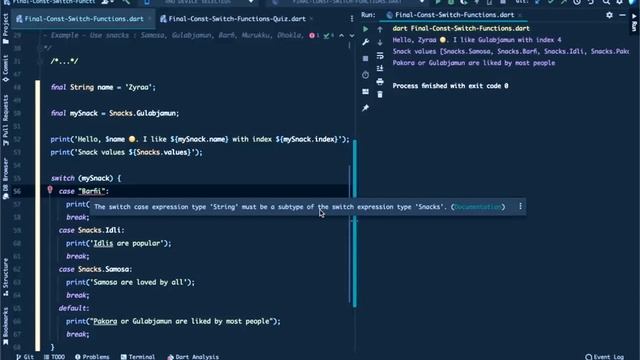Open the Bookmarks tool window

6,327
